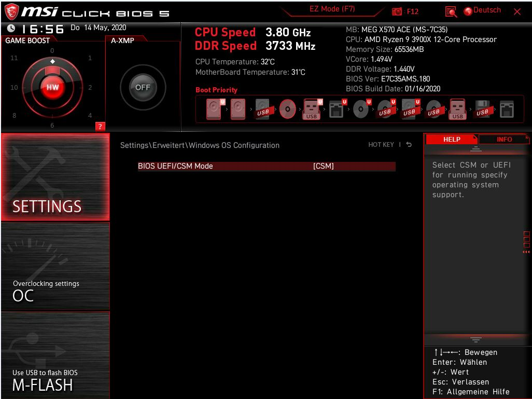Click the DDR Speed 3733 MHz readout
Screen dimensions: 532x399
pos(255,46)
